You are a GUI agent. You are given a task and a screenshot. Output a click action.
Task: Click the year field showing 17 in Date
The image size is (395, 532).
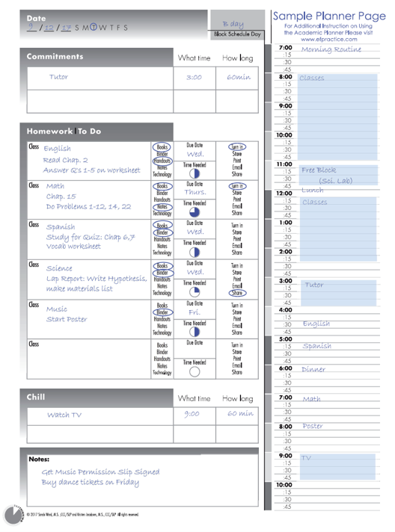67,28
